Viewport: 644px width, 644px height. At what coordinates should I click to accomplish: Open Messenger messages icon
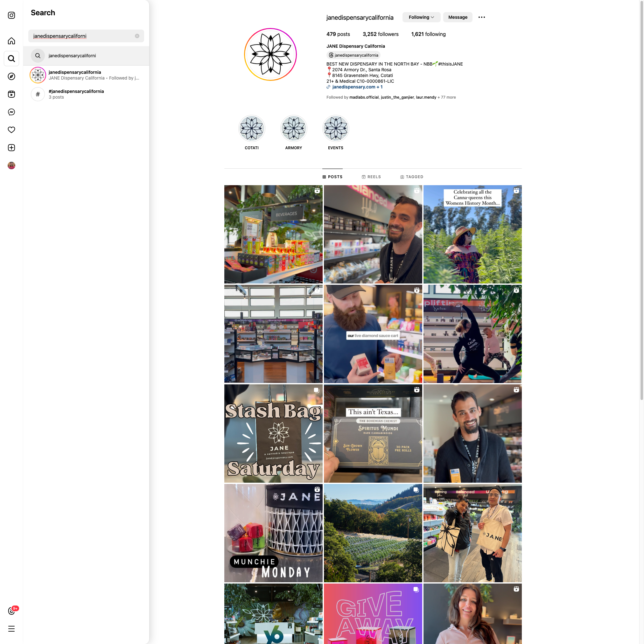pos(11,112)
